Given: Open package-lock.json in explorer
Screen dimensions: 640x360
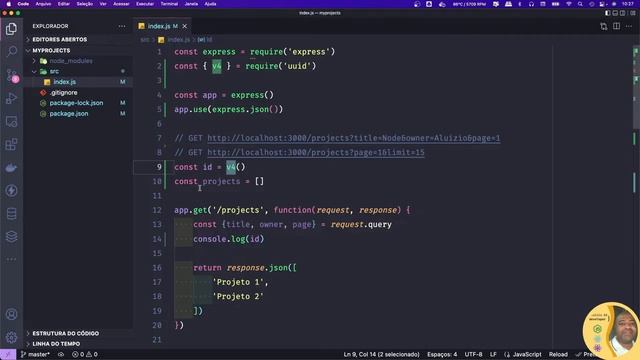Looking at the screenshot, I should click(76, 103).
